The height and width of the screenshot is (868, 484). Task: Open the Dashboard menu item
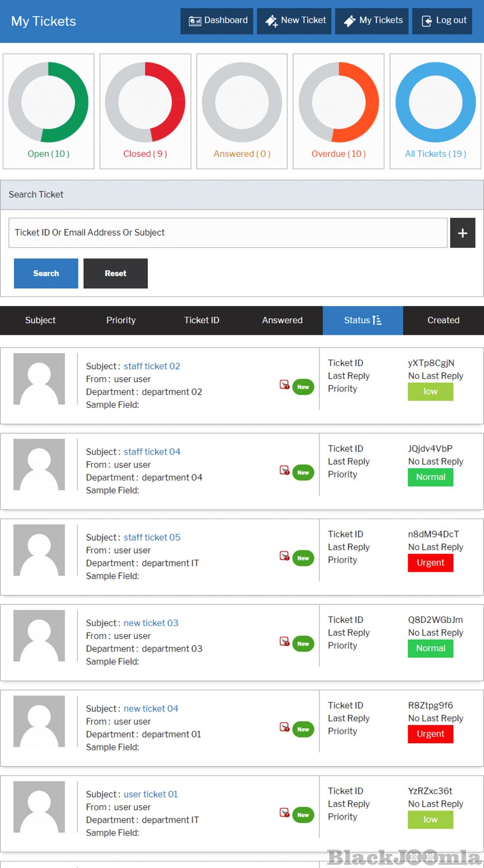coord(217,21)
